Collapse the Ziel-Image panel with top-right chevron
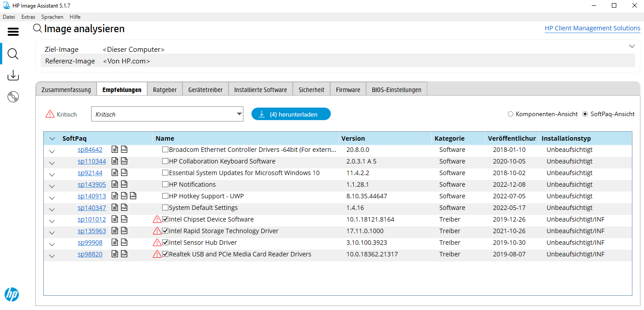Viewport: 644px width, 310px height. pos(632,46)
